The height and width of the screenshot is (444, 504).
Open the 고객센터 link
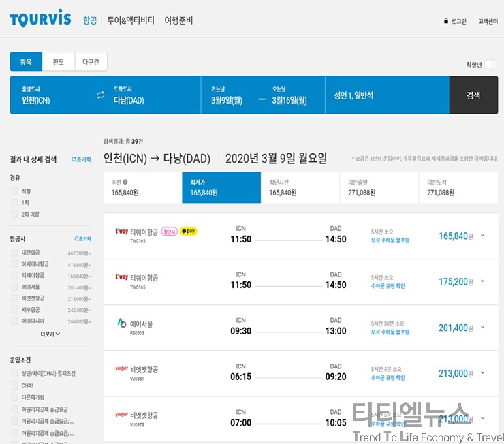(488, 21)
